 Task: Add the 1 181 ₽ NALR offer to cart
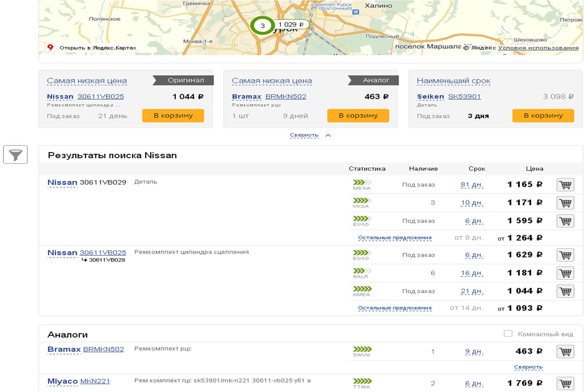coord(565,273)
